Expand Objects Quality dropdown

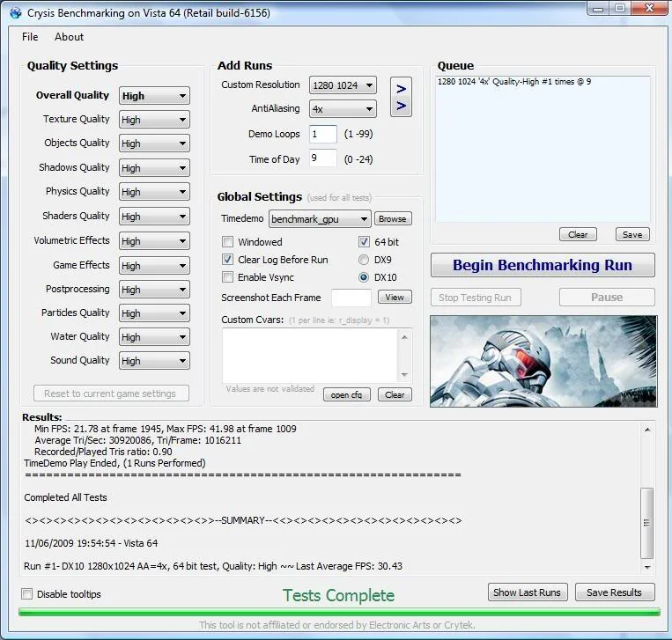[154, 143]
